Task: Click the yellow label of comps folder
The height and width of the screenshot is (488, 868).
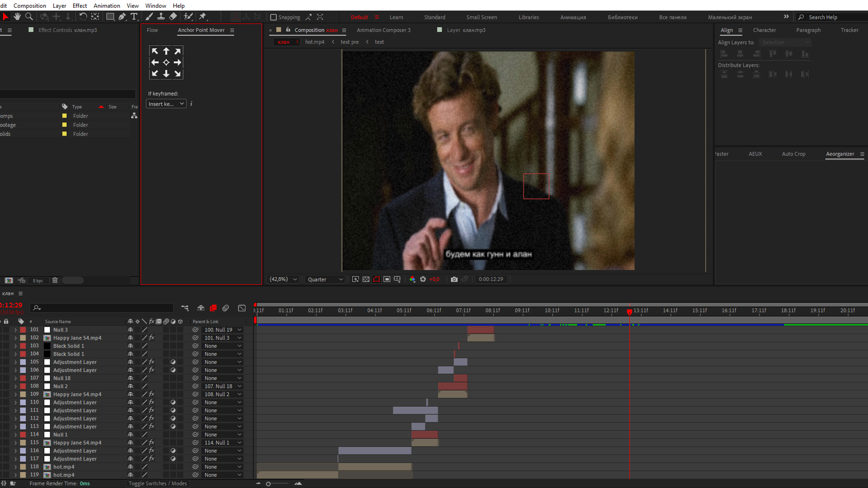Action: click(x=64, y=116)
